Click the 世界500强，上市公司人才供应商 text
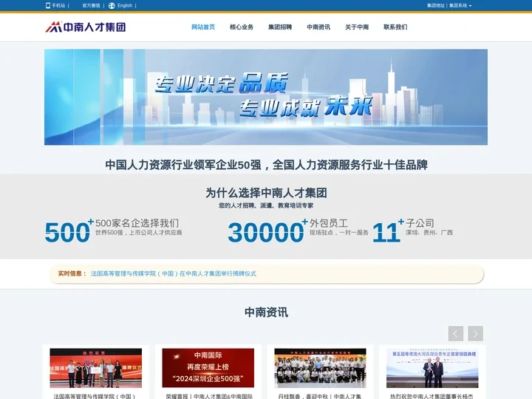This screenshot has height=399, width=532. point(138,233)
